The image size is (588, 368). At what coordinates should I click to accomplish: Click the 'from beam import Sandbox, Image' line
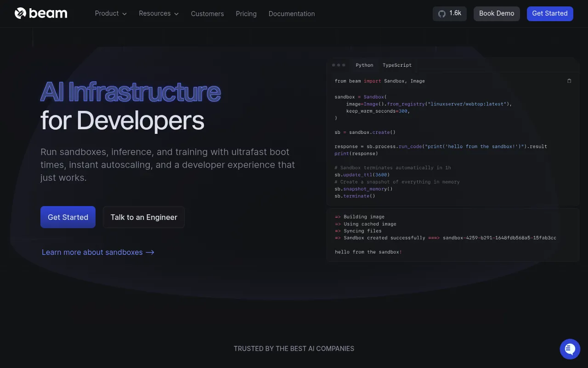[380, 81]
